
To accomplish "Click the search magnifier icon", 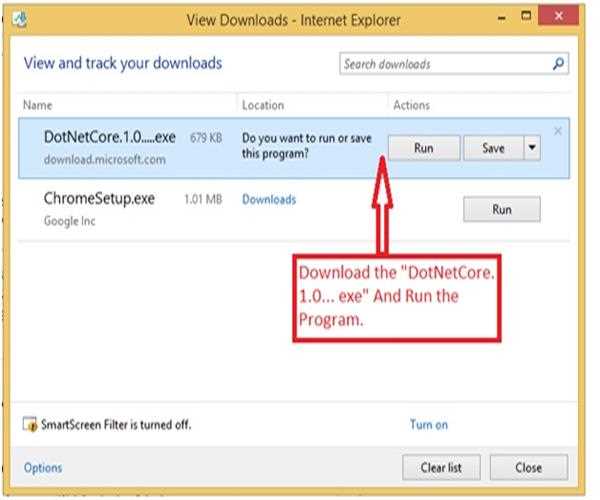I will [559, 64].
